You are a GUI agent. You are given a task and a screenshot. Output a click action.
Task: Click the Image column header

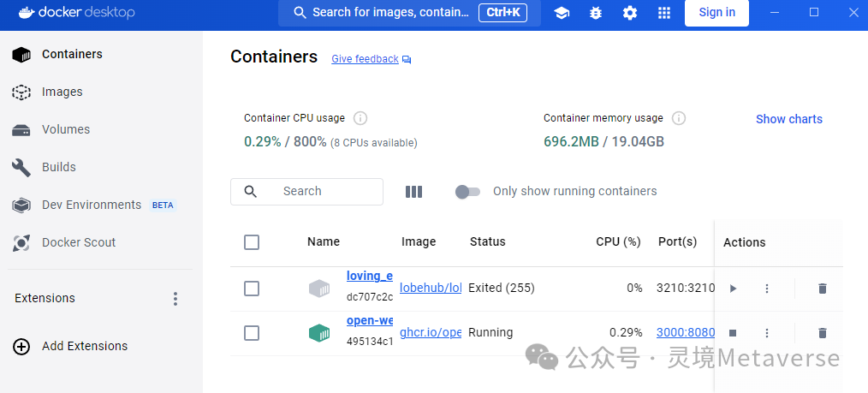[419, 242]
